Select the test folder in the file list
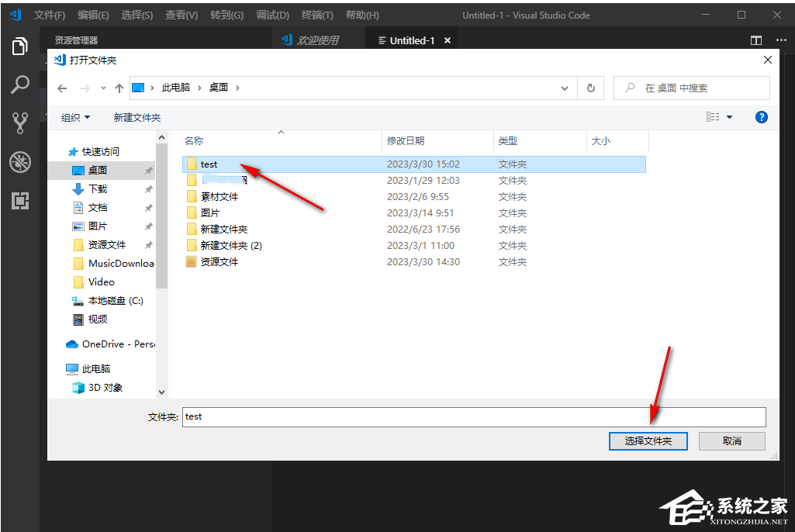Viewport: 795px width, 532px height. 209,164
